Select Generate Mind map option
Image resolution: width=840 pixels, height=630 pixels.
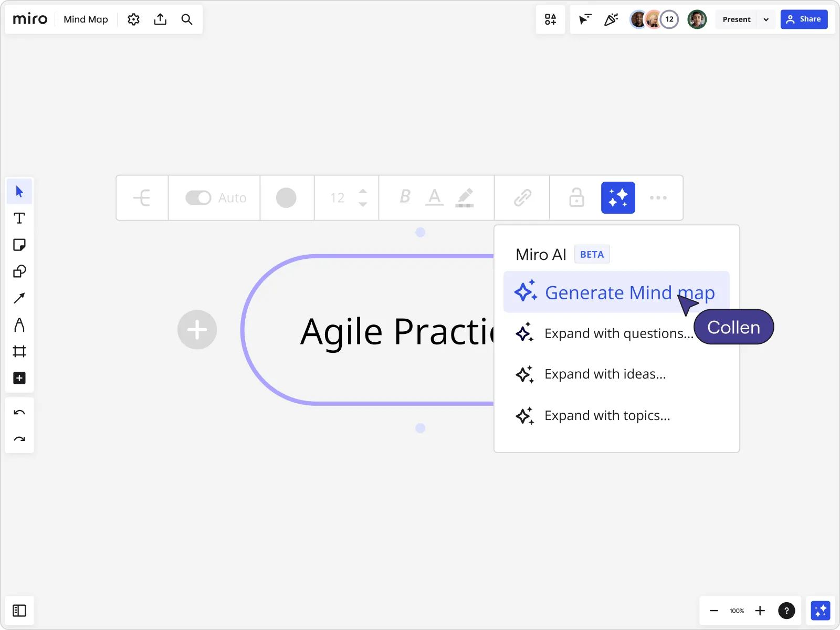tap(616, 292)
